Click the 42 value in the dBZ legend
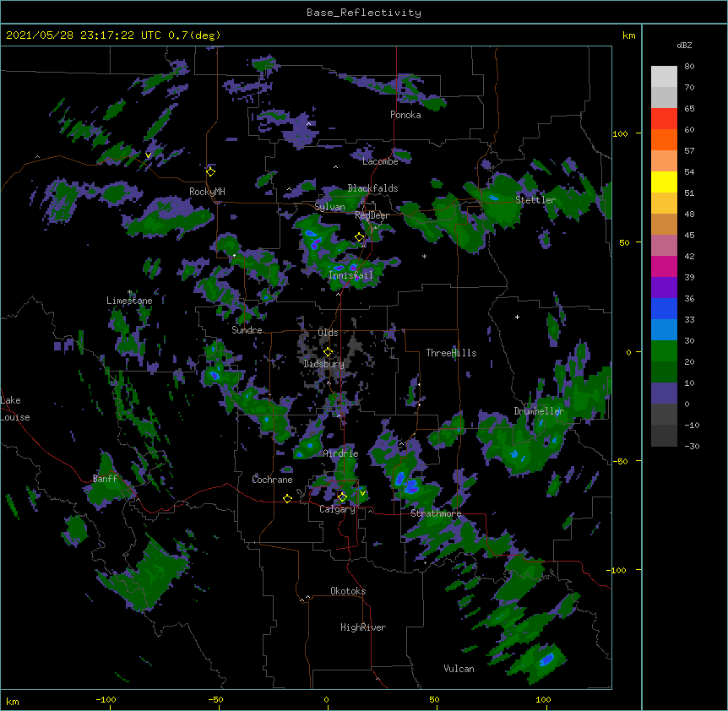This screenshot has width=728, height=711. (x=689, y=256)
